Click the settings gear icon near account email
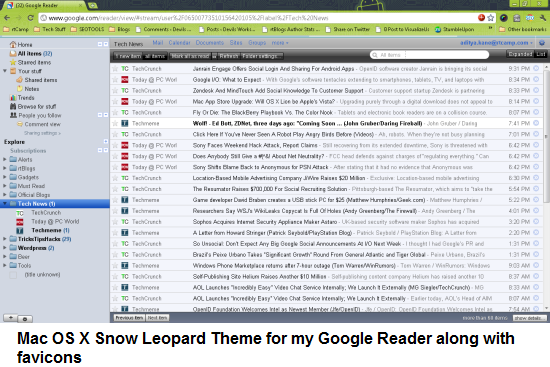 [x=542, y=42]
